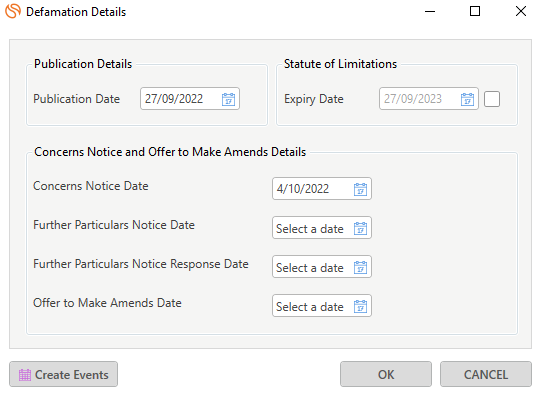The height and width of the screenshot is (396, 540).
Task: Click the app logo in title bar
Action: click(x=13, y=11)
